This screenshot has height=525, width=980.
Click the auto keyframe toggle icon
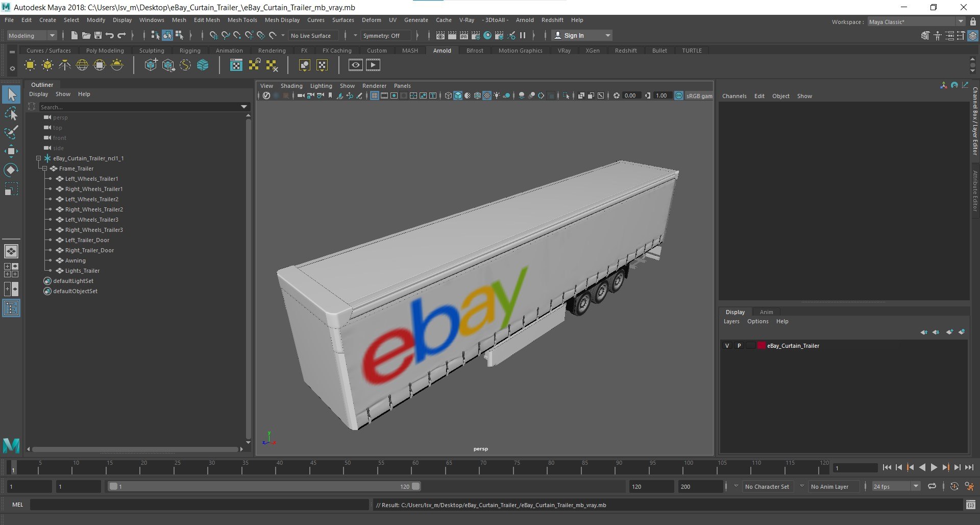954,486
